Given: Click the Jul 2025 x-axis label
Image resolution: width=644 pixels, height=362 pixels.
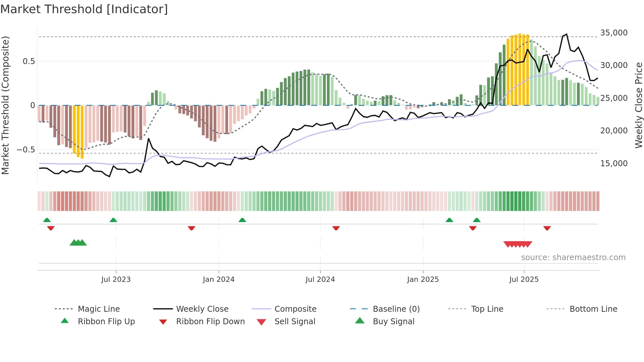Looking at the screenshot, I should [x=524, y=279].
